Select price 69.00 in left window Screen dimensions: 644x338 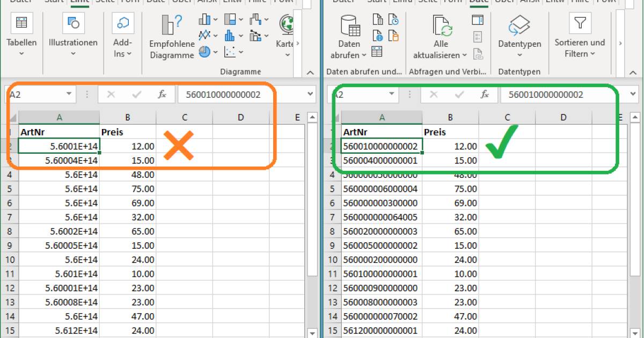pyautogui.click(x=128, y=203)
